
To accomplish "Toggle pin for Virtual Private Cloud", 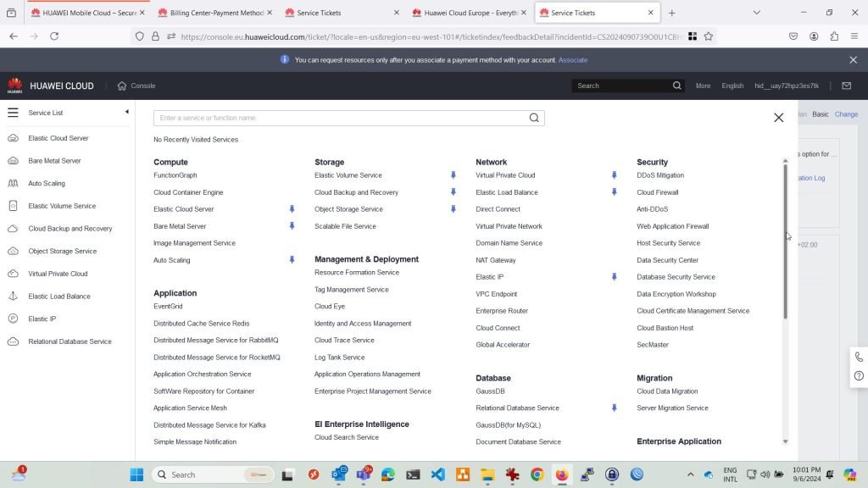I will point(614,175).
